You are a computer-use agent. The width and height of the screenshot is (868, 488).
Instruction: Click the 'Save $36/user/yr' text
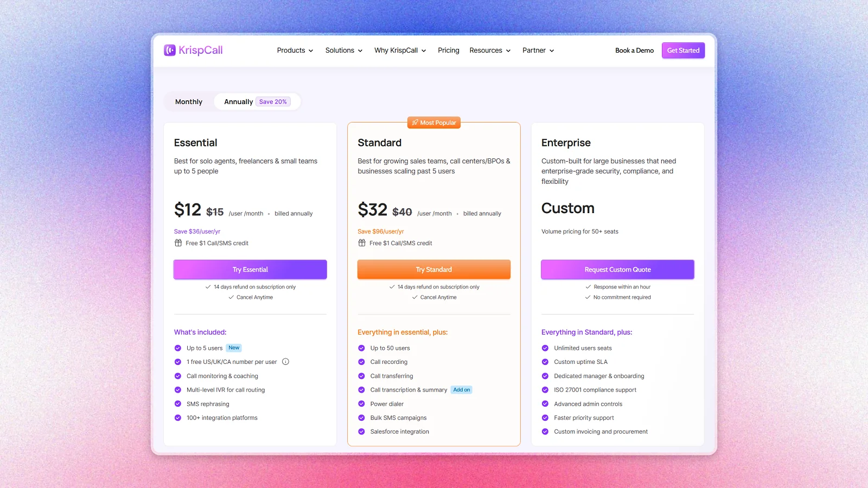197,232
